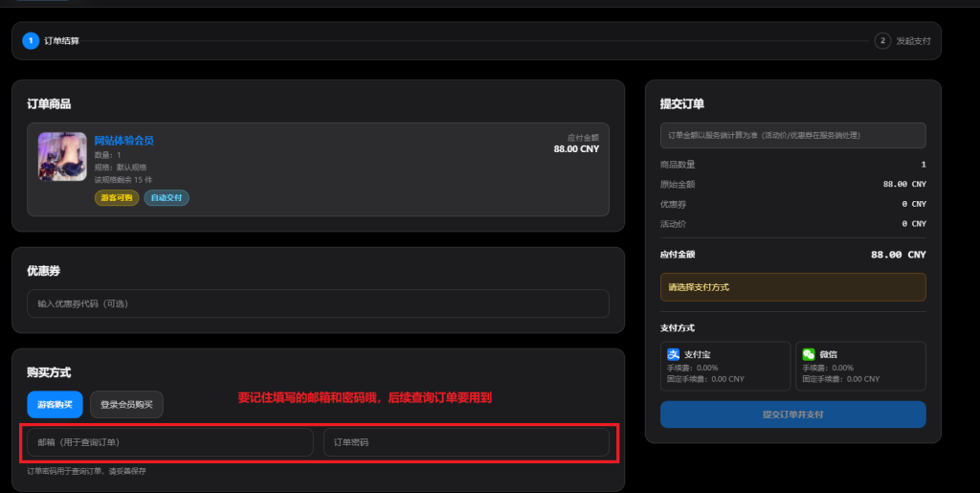This screenshot has width=980, height=493.
Task: Click the 发起支付 step label
Action: point(914,41)
